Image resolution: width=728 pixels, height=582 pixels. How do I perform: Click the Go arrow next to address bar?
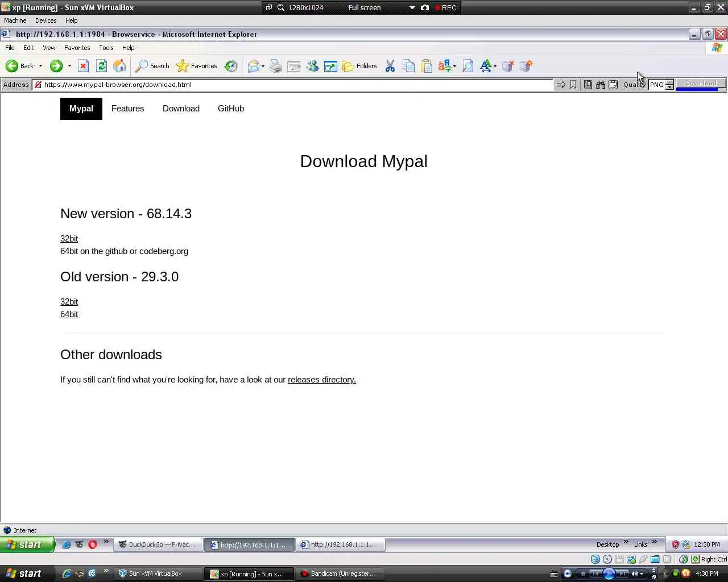coord(561,85)
